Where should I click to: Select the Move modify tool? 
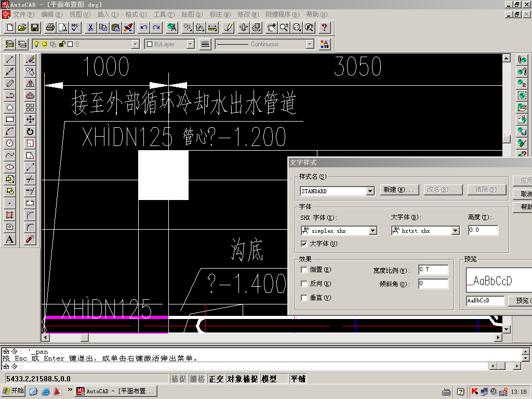[30, 119]
